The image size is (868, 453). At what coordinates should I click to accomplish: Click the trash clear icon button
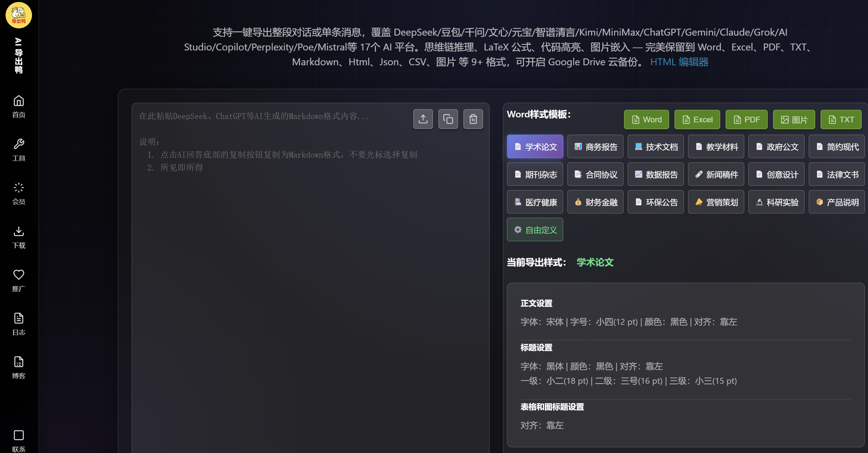pos(473,119)
